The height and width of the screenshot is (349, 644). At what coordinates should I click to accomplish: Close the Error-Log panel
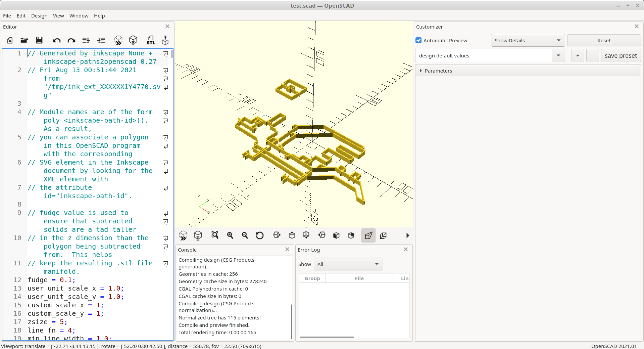406,249
